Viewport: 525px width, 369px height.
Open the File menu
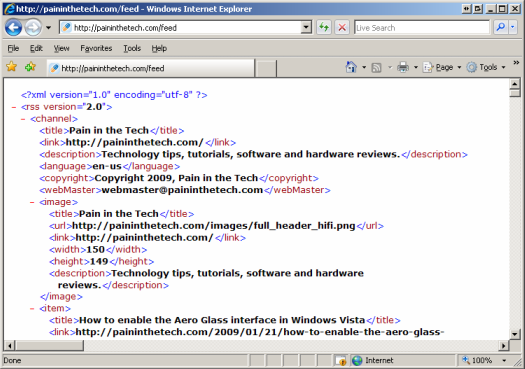pyautogui.click(x=13, y=49)
